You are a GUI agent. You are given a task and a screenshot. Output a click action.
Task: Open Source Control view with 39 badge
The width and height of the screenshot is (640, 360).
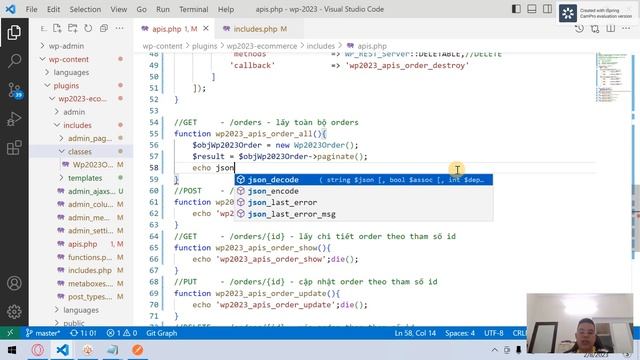coord(14,90)
